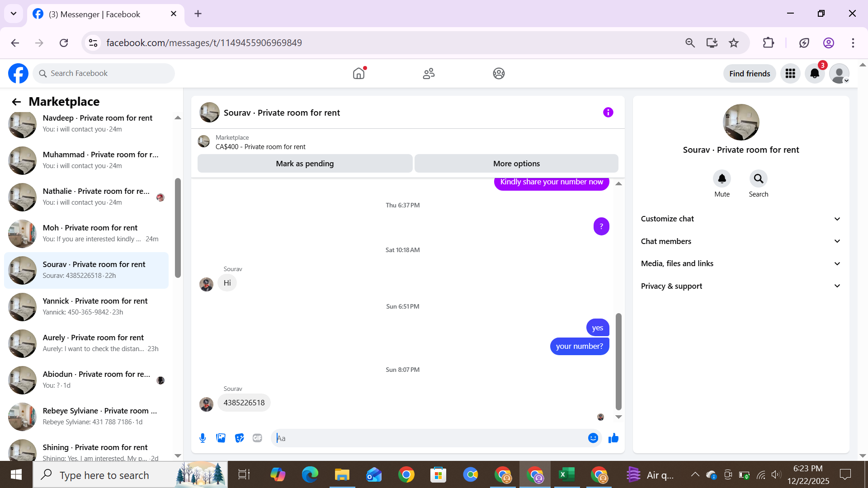
Task: Expand Media, files and links section
Action: click(x=741, y=263)
